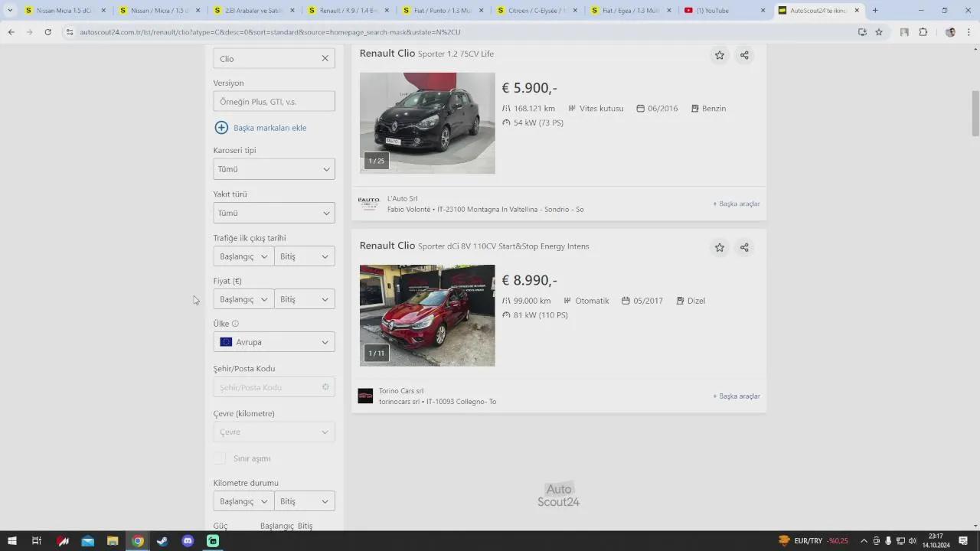Select Fiyat Başlangıç minimum price dropdown

click(x=243, y=299)
